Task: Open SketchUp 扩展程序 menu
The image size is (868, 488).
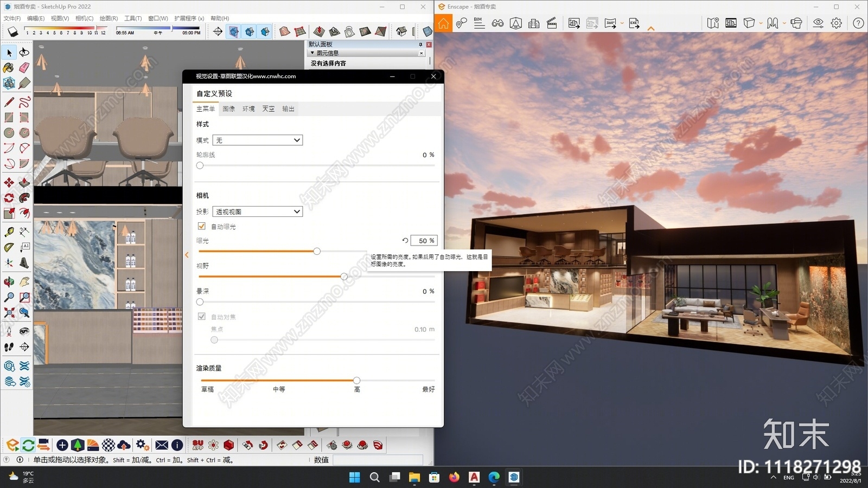Action: pos(189,18)
